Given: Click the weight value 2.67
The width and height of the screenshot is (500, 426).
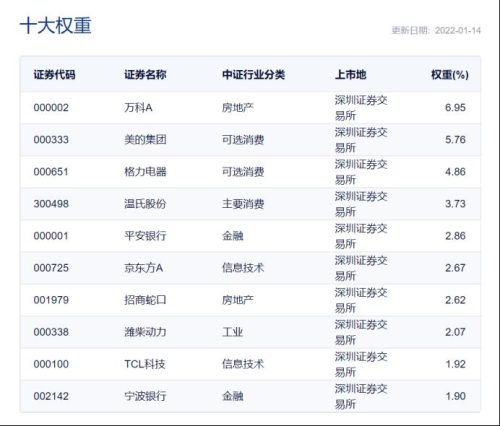Looking at the screenshot, I should pos(455,268).
